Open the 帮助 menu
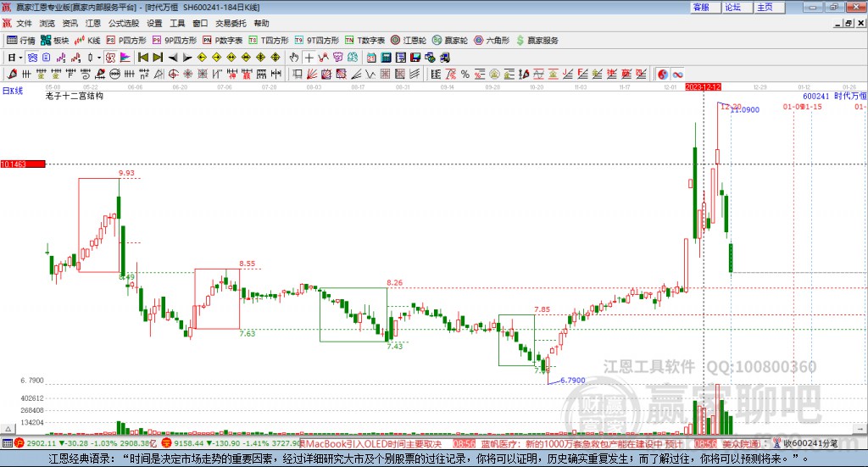 [261, 23]
